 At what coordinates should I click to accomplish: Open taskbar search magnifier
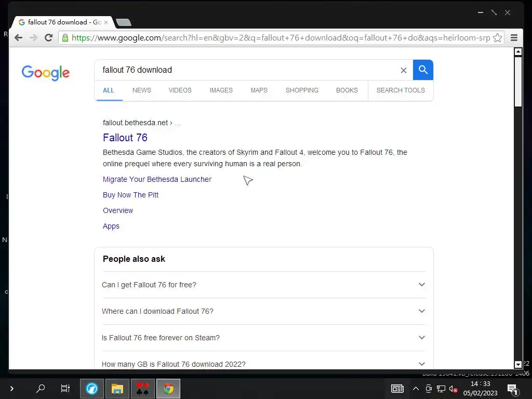tap(41, 388)
